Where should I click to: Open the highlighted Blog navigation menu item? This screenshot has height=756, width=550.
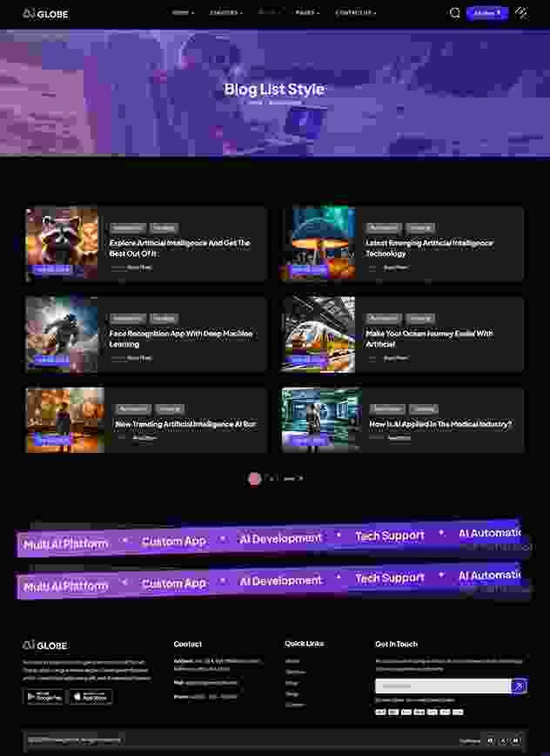269,13
